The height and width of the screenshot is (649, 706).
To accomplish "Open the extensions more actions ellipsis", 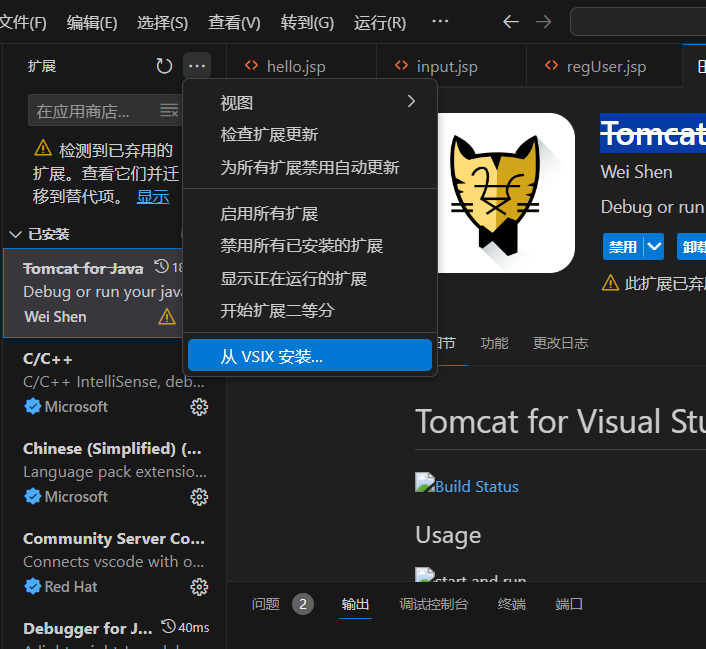I will click(197, 66).
